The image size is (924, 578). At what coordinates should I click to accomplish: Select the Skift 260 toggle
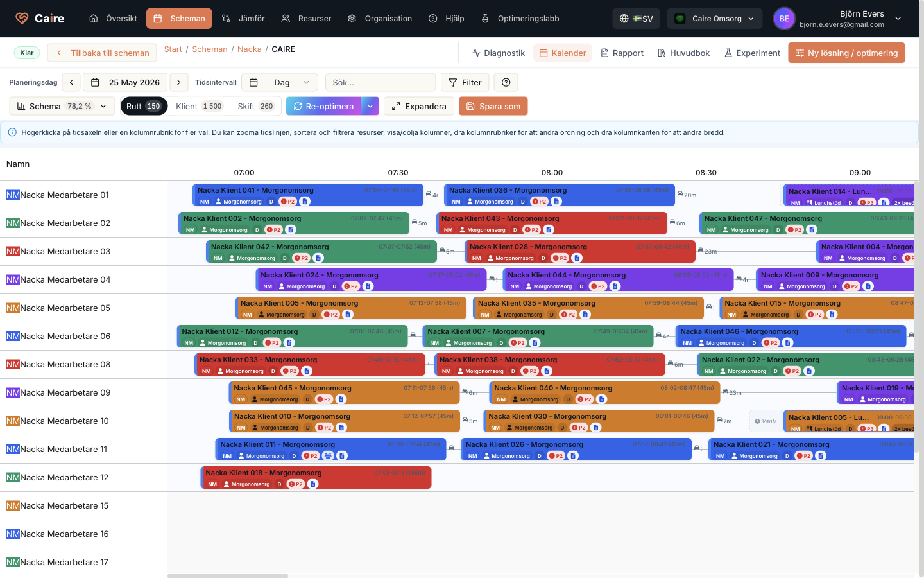click(255, 106)
